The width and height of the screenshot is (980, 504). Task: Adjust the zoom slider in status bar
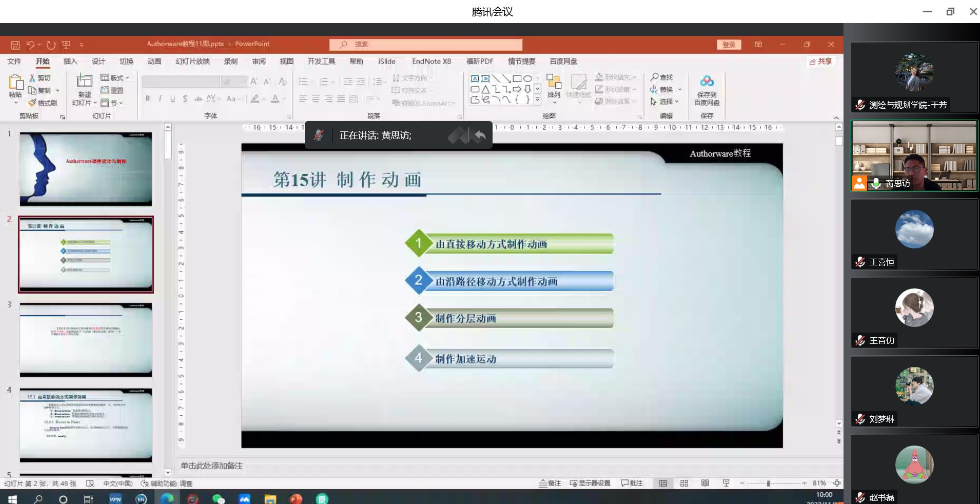(768, 483)
